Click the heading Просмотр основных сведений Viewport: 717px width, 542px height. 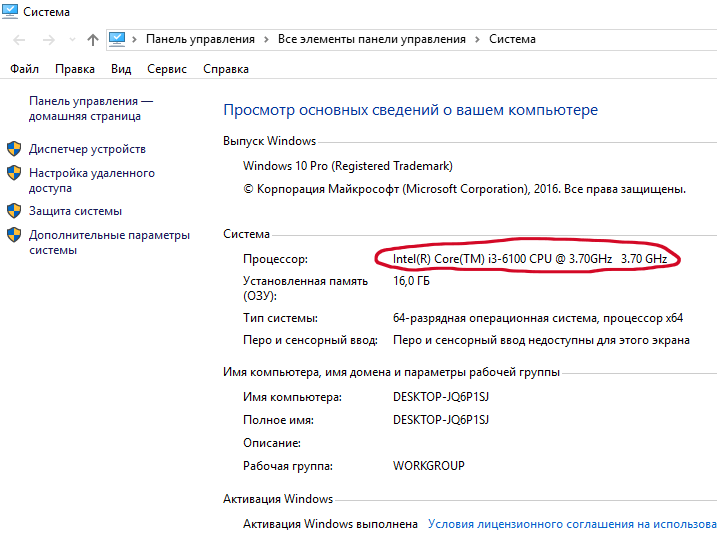coord(410,110)
